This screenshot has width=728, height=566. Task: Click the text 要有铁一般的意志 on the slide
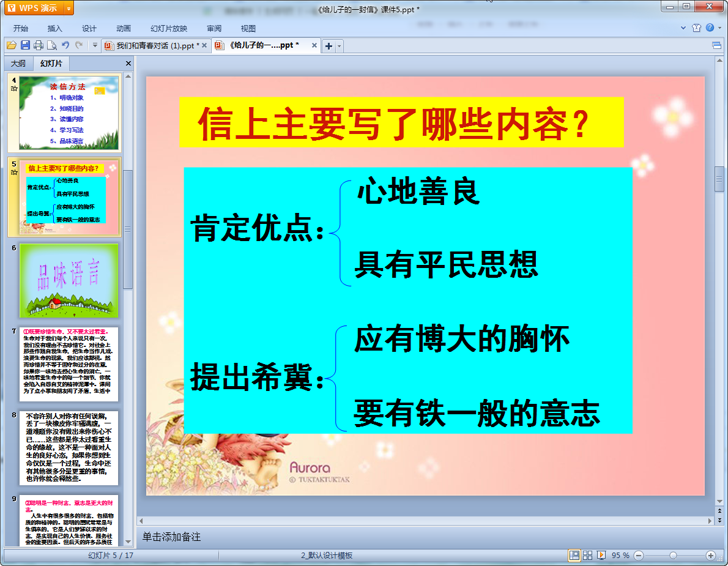point(477,413)
